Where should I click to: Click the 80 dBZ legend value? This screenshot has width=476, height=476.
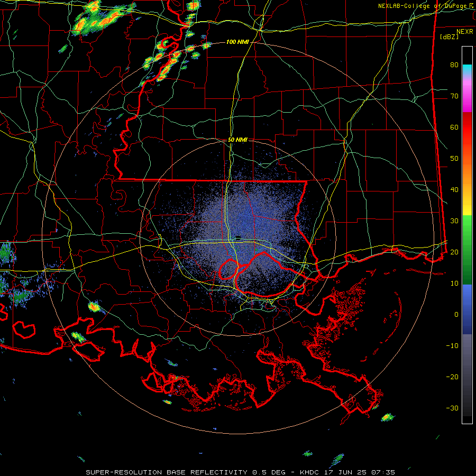[x=454, y=65]
